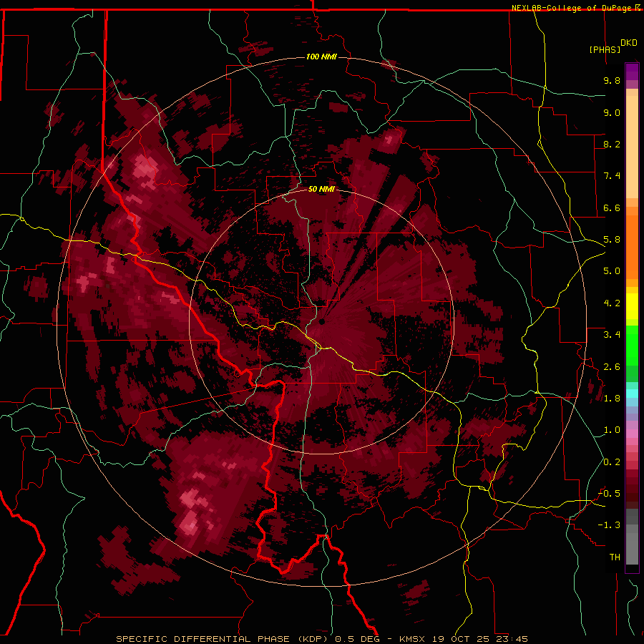
Task: Click the 6.6 value on the scale
Action: pyautogui.click(x=612, y=208)
